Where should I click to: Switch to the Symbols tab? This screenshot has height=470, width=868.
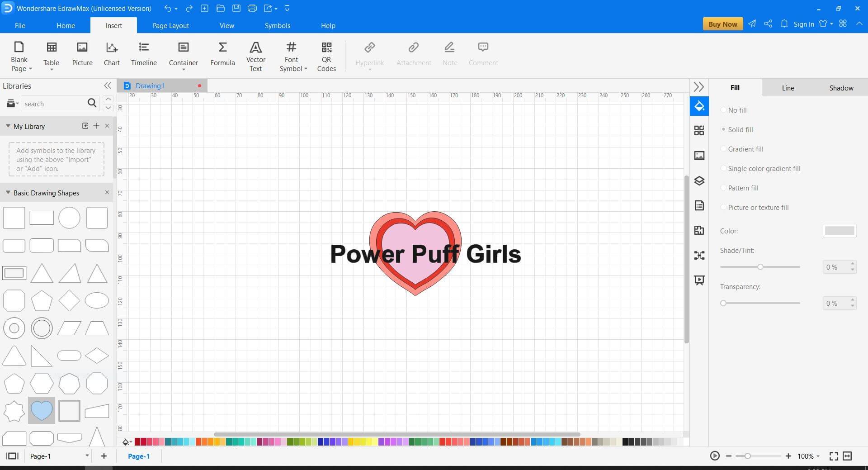coord(277,25)
